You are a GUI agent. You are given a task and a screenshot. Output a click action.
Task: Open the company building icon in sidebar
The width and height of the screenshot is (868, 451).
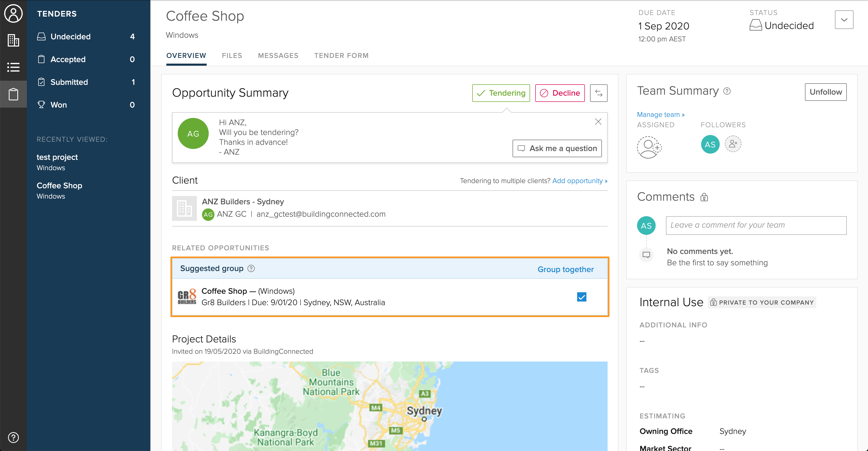click(13, 41)
